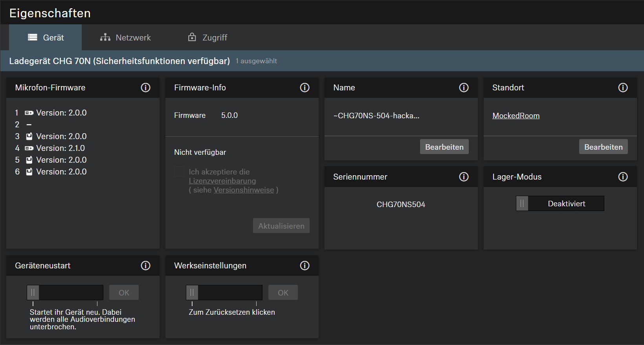The height and width of the screenshot is (345, 644).
Task: Select the Gerät tab
Action: [46, 38]
